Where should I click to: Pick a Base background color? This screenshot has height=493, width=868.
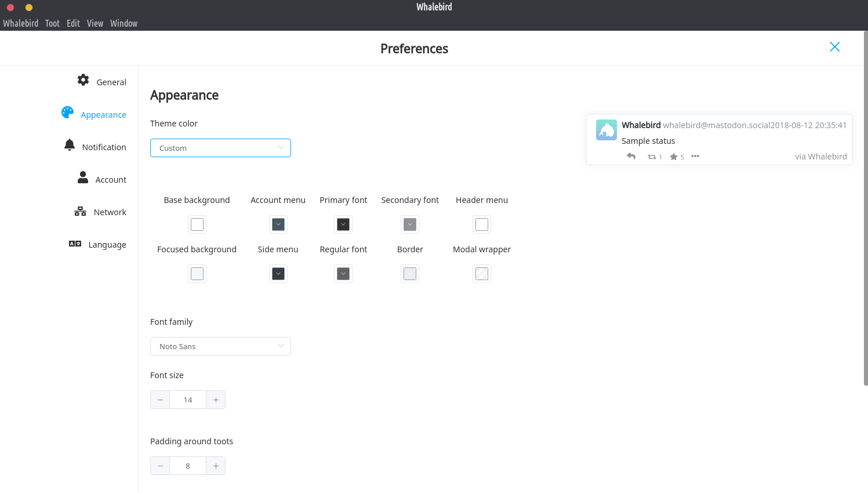[x=197, y=224]
